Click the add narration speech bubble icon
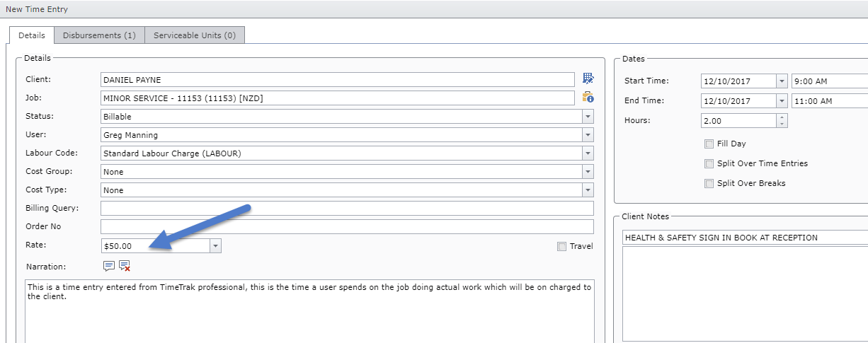868x343 pixels. pos(108,266)
